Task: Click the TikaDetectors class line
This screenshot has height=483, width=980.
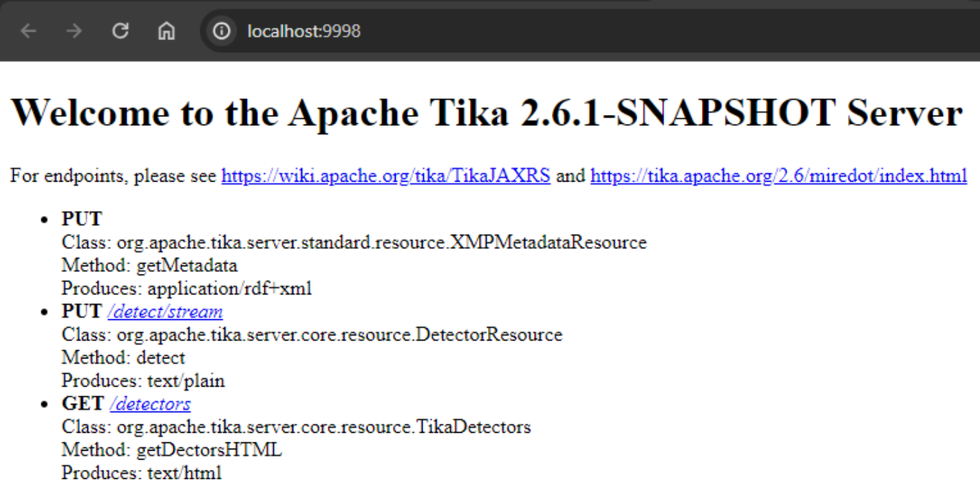Action: coord(296,427)
